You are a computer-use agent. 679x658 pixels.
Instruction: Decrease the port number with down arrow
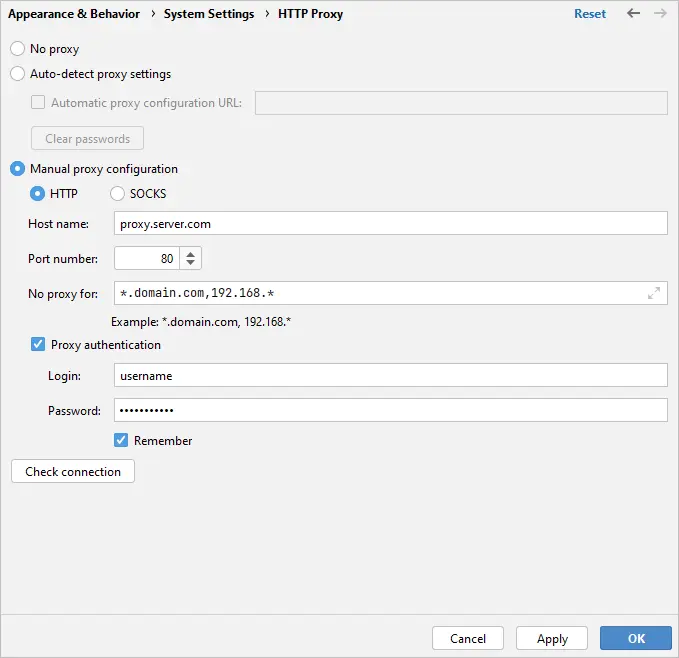pyautogui.click(x=192, y=264)
